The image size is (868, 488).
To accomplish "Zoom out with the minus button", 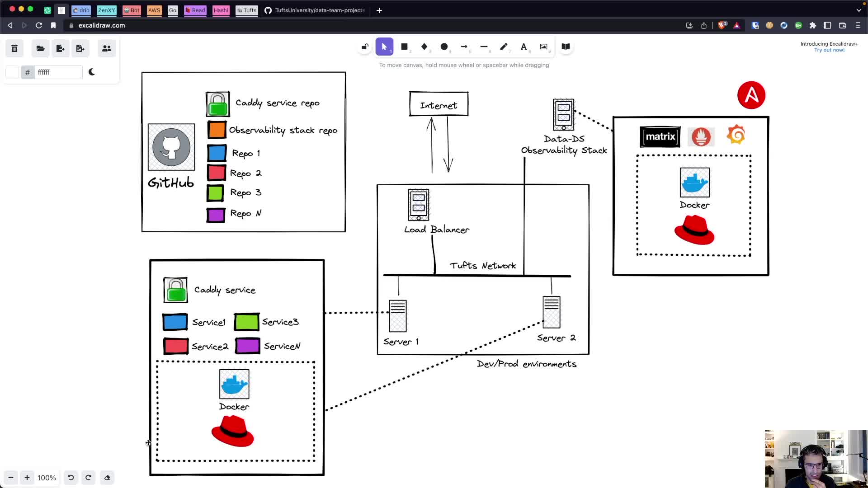I will click(x=11, y=478).
